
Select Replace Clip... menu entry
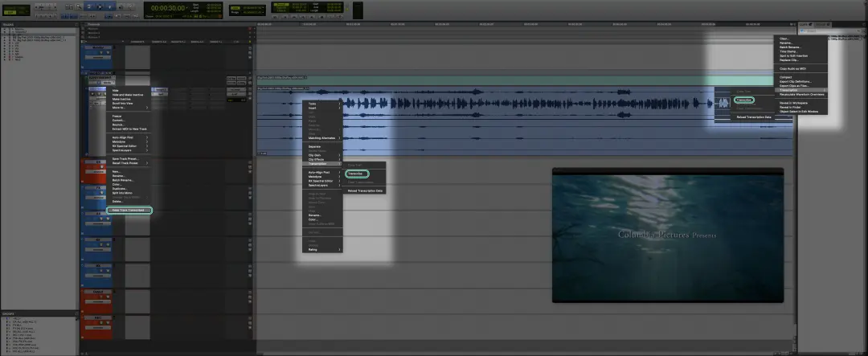coord(800,60)
